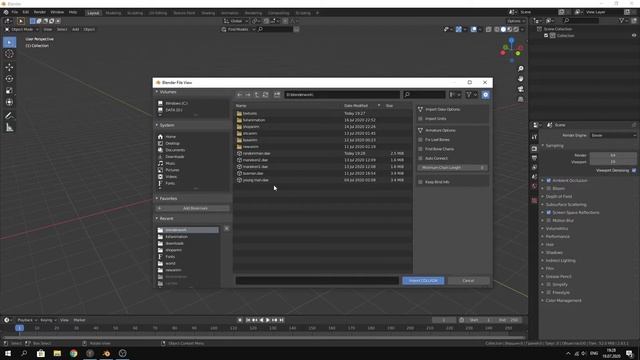Click Cancel in file browser

coord(468,281)
